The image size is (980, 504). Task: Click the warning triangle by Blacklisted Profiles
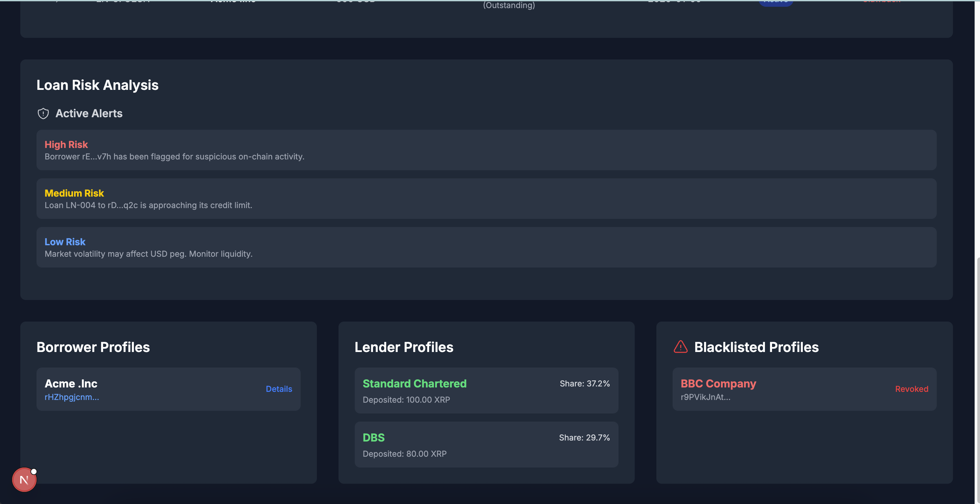point(680,347)
